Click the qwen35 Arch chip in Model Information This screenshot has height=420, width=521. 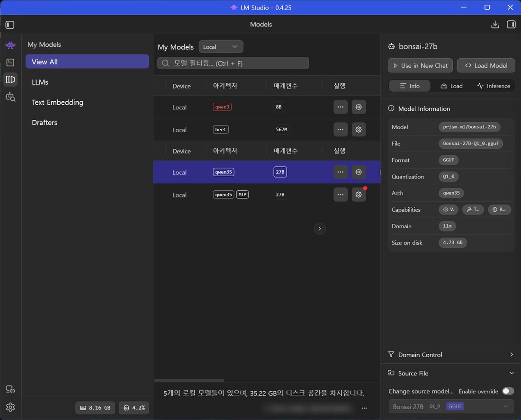451,193
